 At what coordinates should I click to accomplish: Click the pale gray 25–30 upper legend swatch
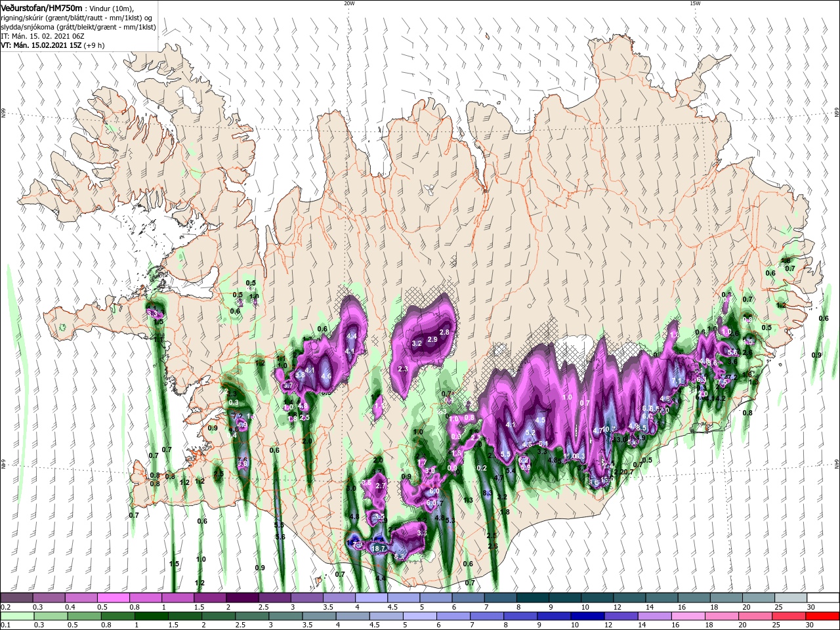click(x=791, y=598)
